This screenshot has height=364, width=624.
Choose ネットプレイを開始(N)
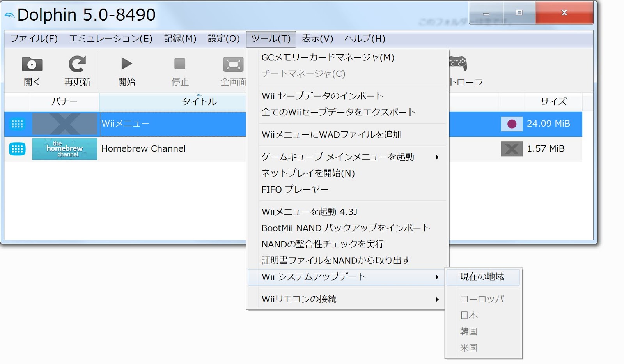point(347,173)
